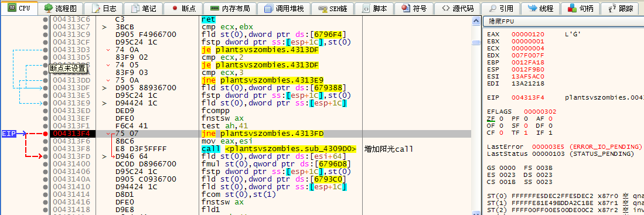Toggle breakpoint dot at address 004313C6

pyautogui.click(x=45, y=19)
